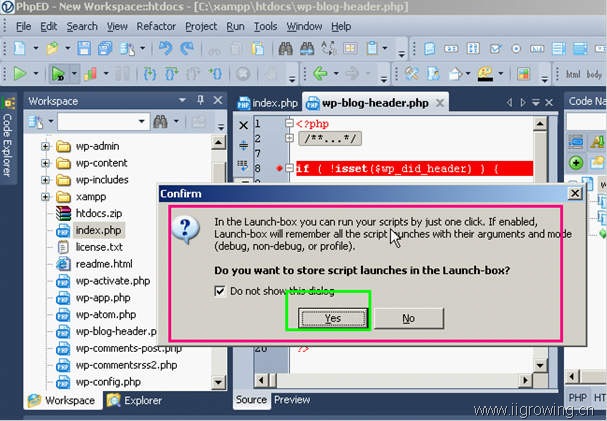This screenshot has height=421, width=607.
Task: Paste from the clipboard toolbar icon
Action: click(x=258, y=48)
